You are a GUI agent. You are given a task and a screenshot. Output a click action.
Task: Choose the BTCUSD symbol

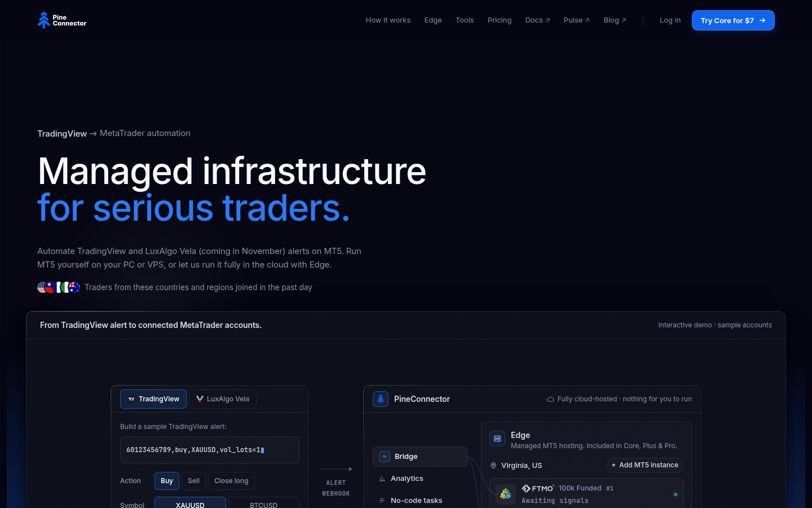click(x=263, y=503)
